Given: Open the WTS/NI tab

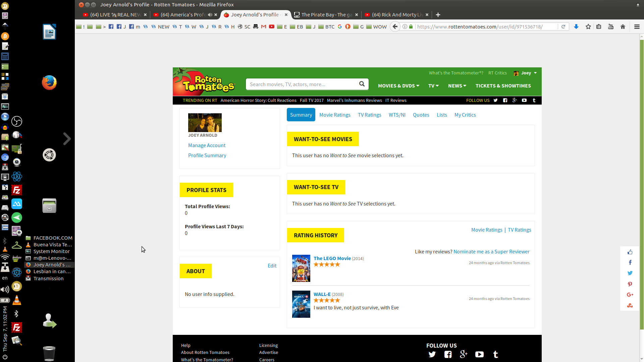Looking at the screenshot, I should tap(397, 115).
